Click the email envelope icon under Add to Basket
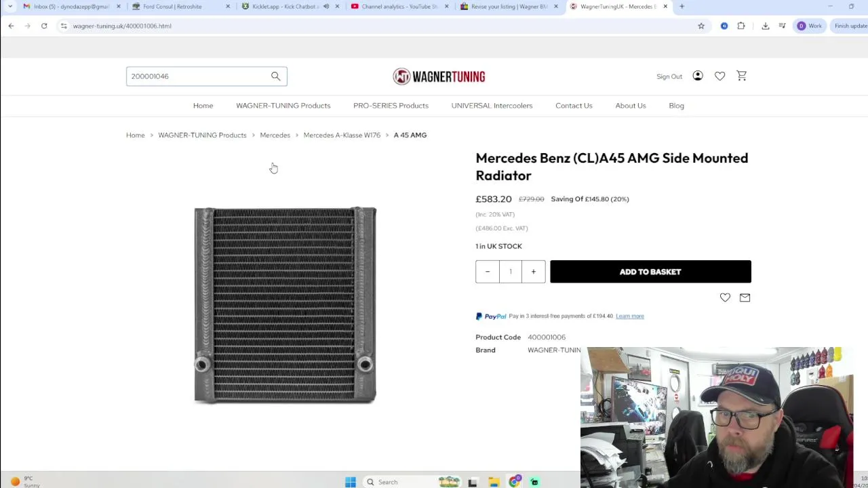Viewport: 868px width, 488px height. 745,298
